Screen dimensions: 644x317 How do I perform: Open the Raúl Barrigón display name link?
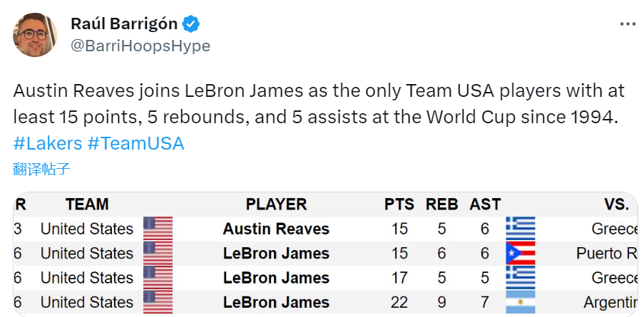123,24
